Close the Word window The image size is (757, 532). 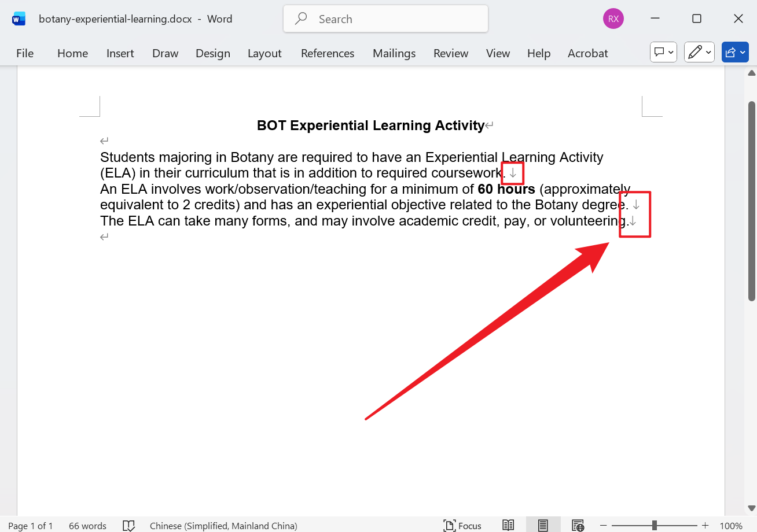(738, 19)
